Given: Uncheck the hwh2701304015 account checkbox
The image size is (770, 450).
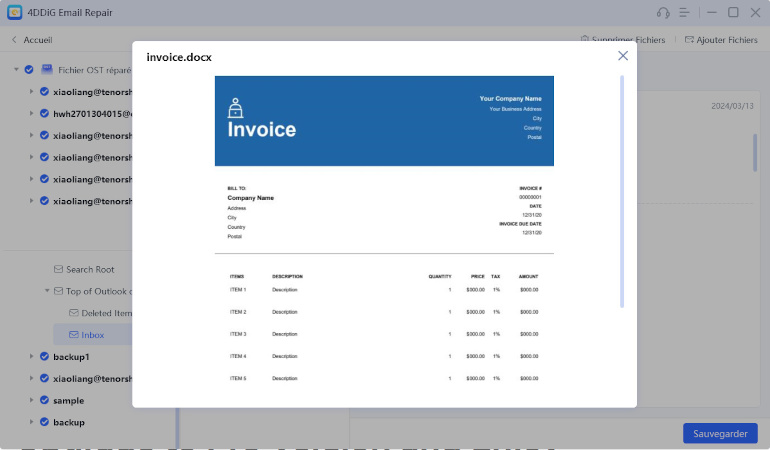Looking at the screenshot, I should click(44, 113).
